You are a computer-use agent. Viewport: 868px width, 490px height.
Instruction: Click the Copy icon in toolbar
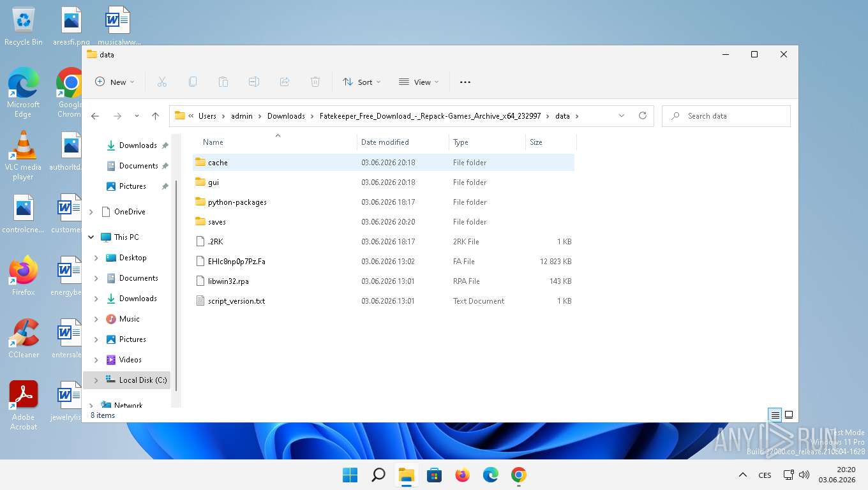(x=193, y=82)
